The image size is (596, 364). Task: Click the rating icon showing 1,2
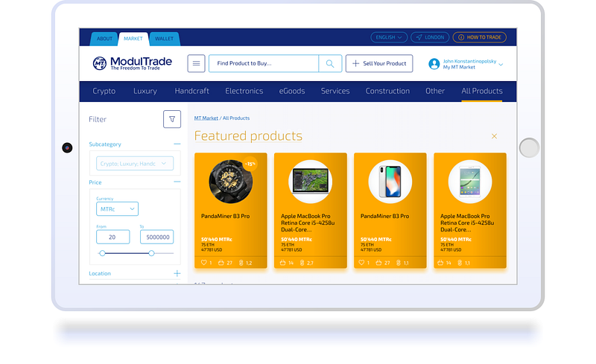pyautogui.click(x=241, y=263)
